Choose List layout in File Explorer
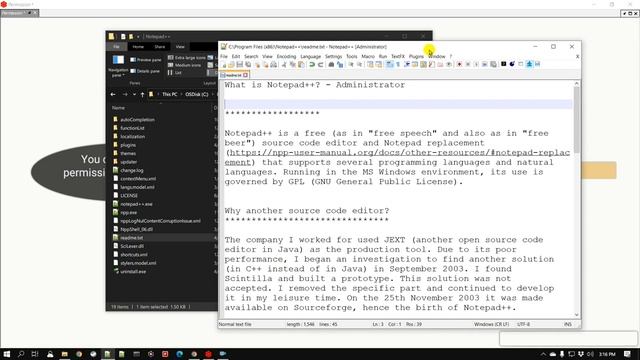The height and width of the screenshot is (360, 640). tap(175, 73)
